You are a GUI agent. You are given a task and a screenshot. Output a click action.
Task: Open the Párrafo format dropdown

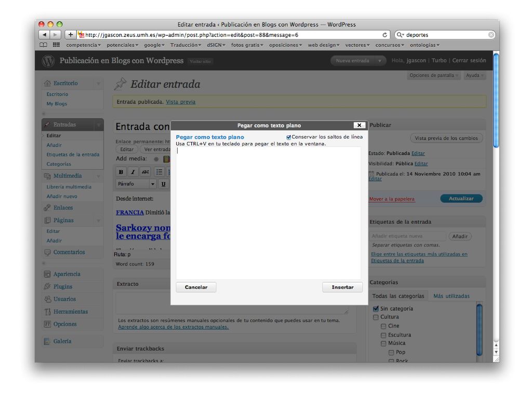coord(136,184)
